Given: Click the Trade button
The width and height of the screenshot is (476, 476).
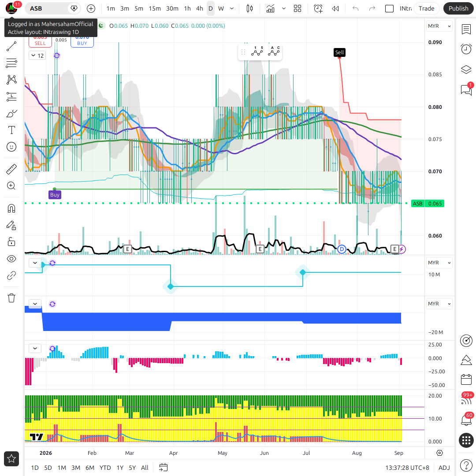Looking at the screenshot, I should [426, 8].
